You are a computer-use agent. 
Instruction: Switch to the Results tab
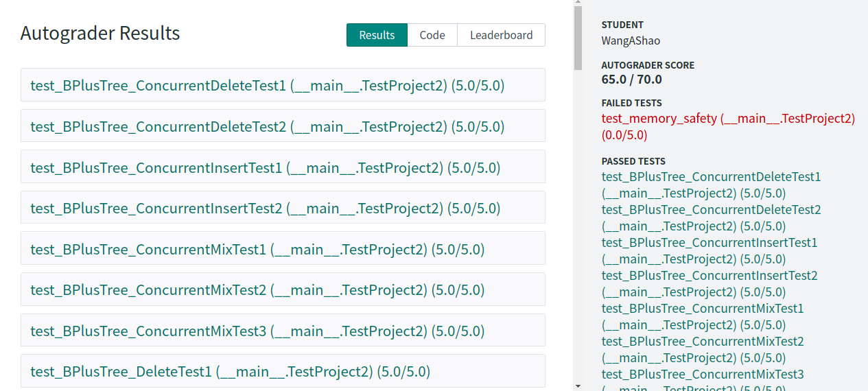click(377, 35)
